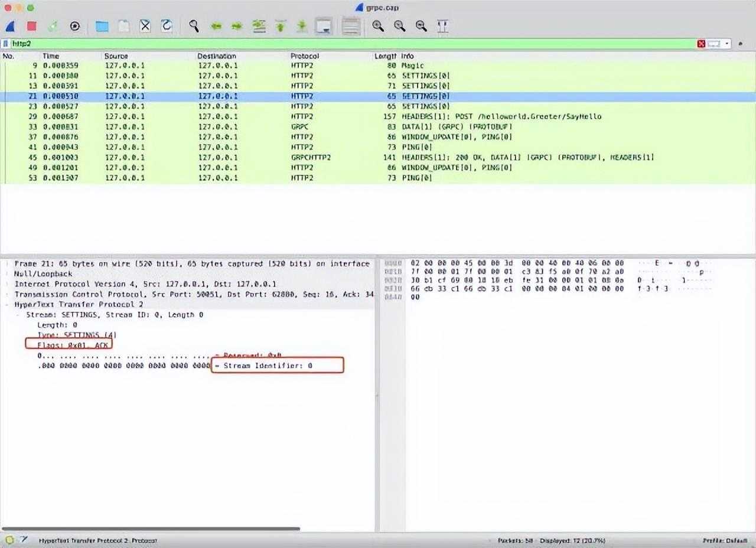Select the Length: 0 field in details
Viewport: 756px width, 548px height.
57,325
